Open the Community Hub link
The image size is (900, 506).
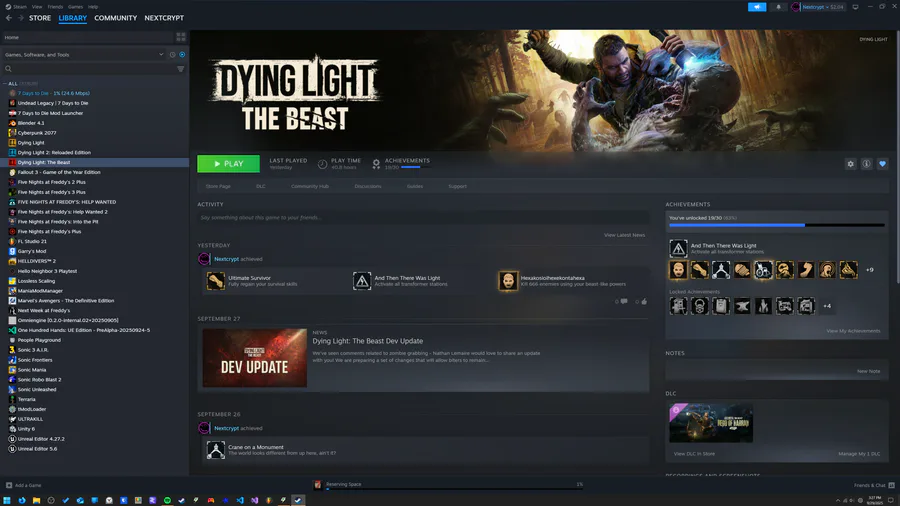pyautogui.click(x=310, y=186)
